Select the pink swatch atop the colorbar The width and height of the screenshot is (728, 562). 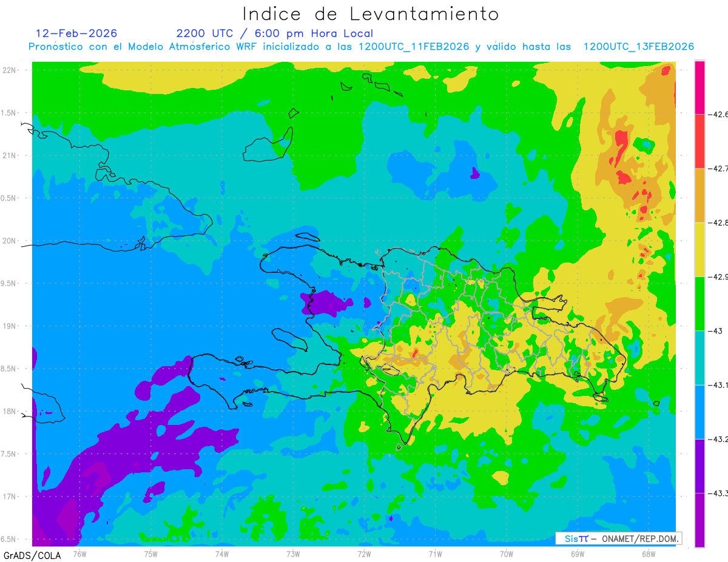click(x=699, y=87)
